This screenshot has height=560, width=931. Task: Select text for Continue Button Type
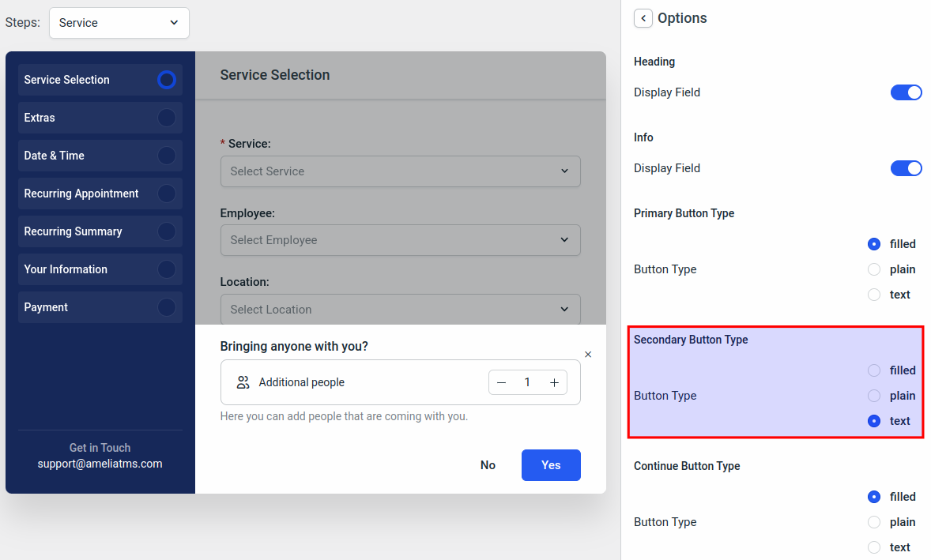[874, 547]
